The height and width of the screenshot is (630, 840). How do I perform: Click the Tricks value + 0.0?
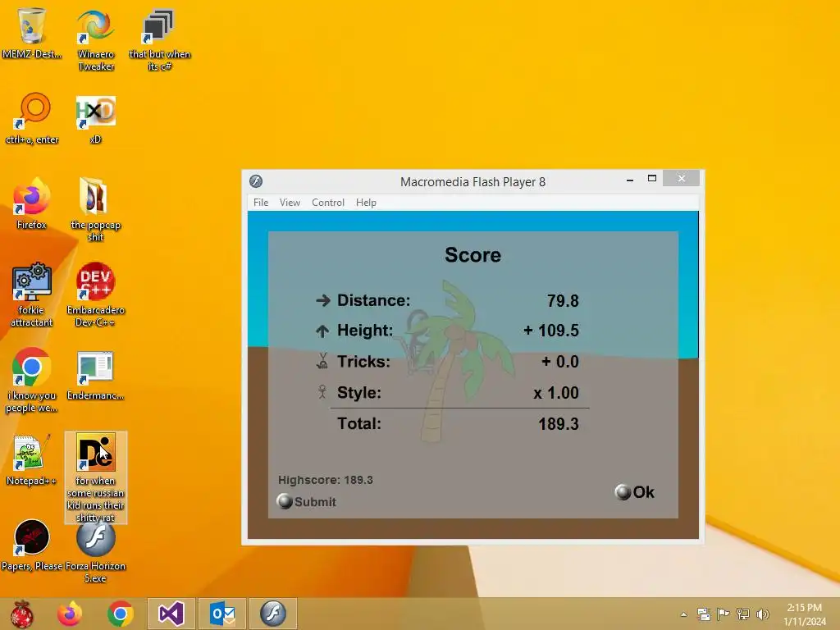tap(560, 362)
